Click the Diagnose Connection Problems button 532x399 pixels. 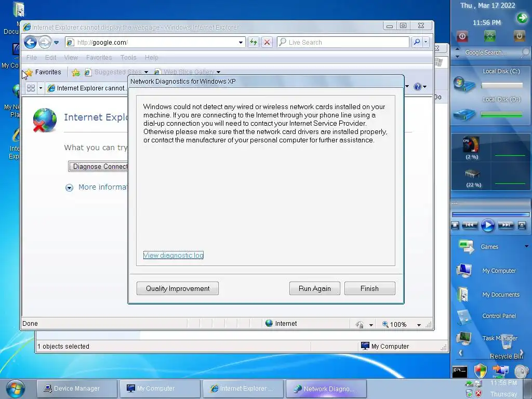point(98,166)
